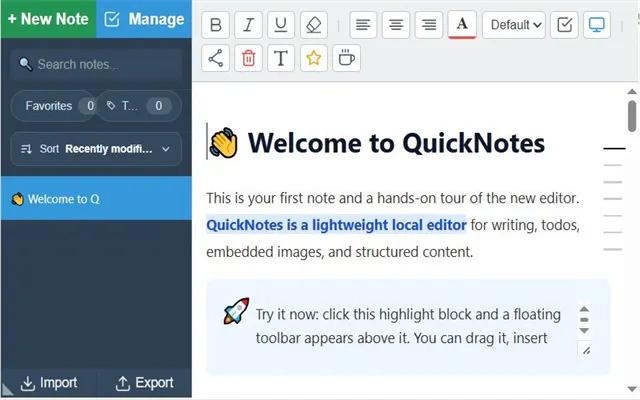Click the editor vertical scrollbar thumb
The width and height of the screenshot is (640, 400).
pyautogui.click(x=632, y=116)
